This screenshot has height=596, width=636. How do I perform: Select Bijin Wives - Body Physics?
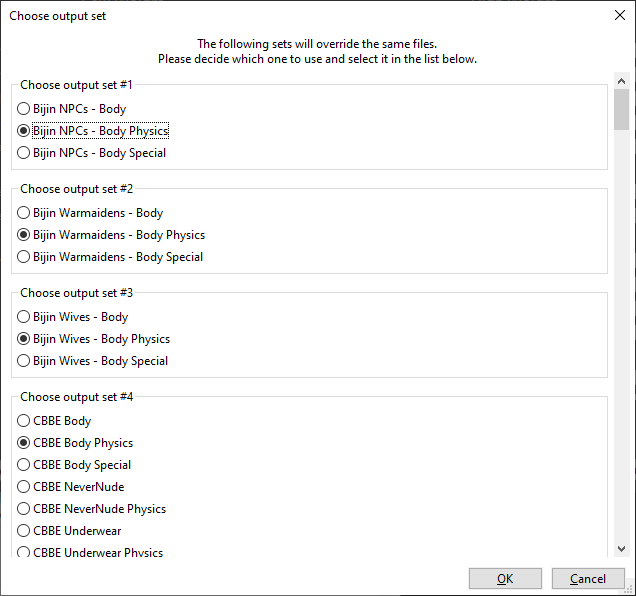pos(93,338)
